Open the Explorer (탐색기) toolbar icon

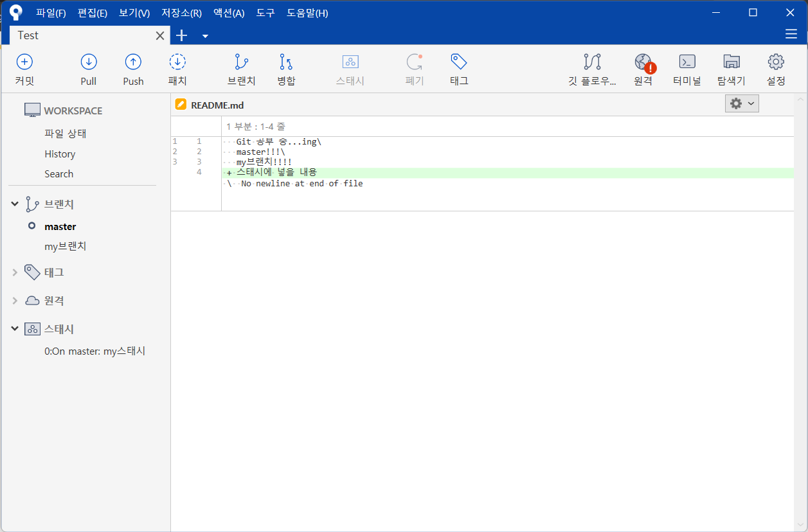click(732, 62)
